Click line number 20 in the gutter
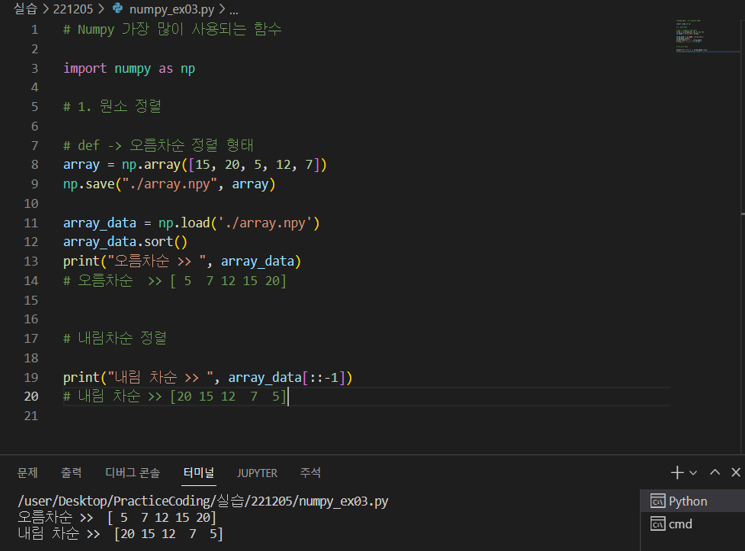Viewport: 745px width, 551px height. click(31, 396)
